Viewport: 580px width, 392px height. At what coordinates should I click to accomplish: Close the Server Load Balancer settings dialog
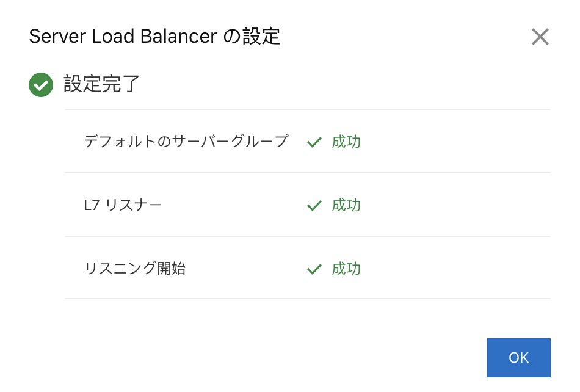pos(540,37)
